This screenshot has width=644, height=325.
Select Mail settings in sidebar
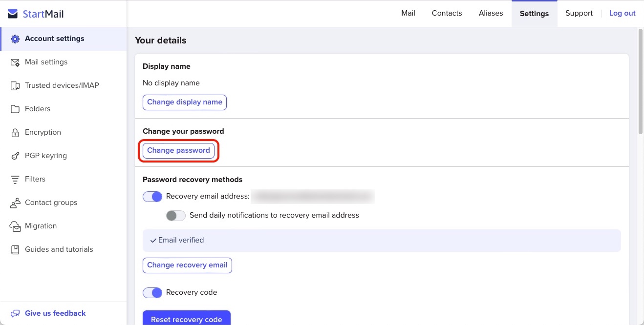point(64,62)
